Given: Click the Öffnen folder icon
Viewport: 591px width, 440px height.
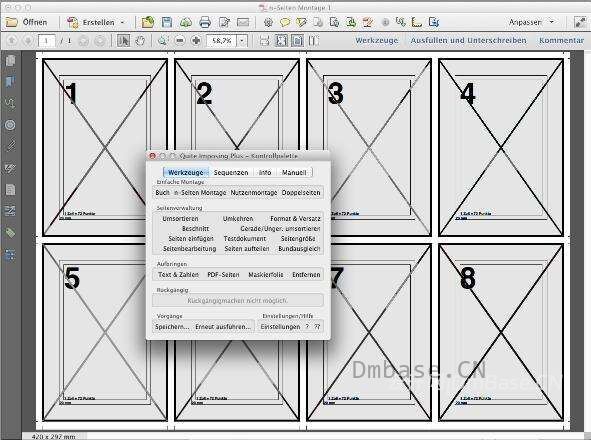Looking at the screenshot, I should click(x=12, y=22).
